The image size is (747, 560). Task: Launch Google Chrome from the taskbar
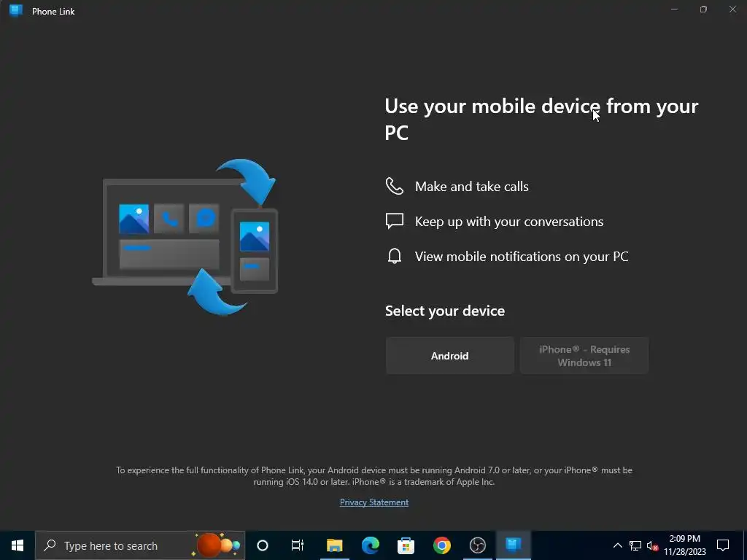pyautogui.click(x=441, y=545)
